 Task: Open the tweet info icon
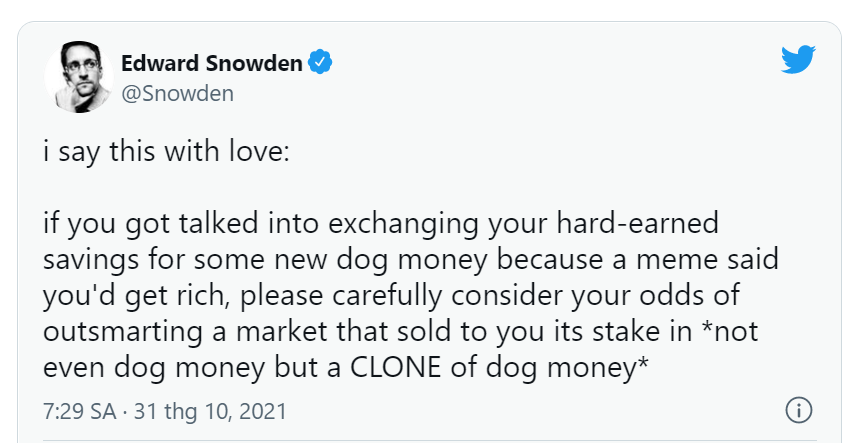798,411
